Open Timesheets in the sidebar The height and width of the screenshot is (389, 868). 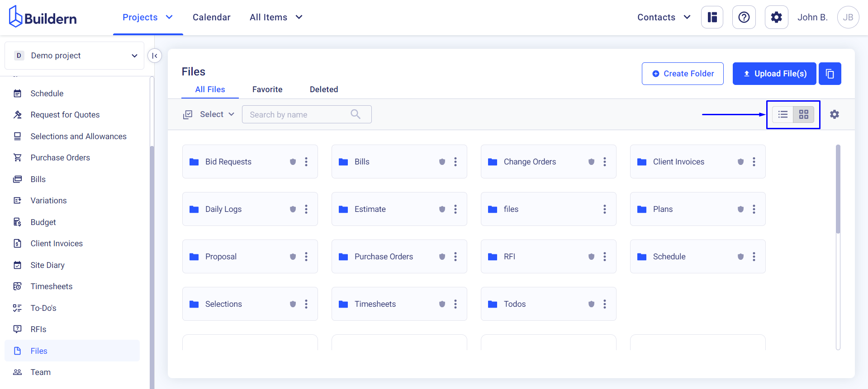point(72,286)
